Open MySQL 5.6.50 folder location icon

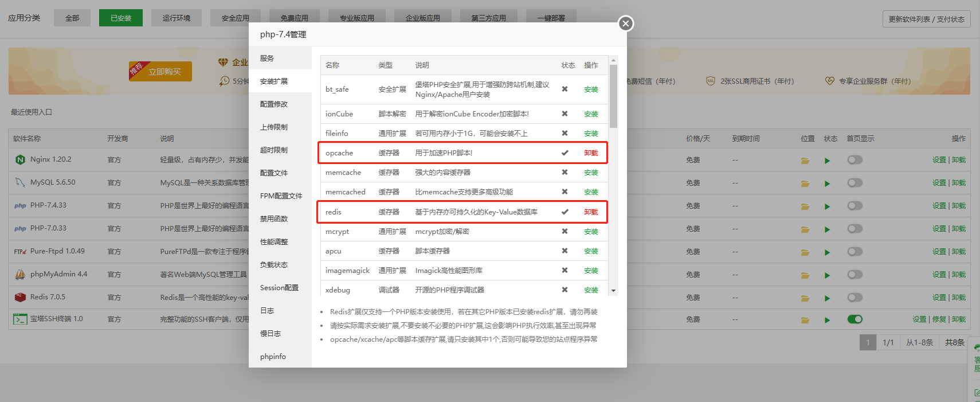pos(805,184)
